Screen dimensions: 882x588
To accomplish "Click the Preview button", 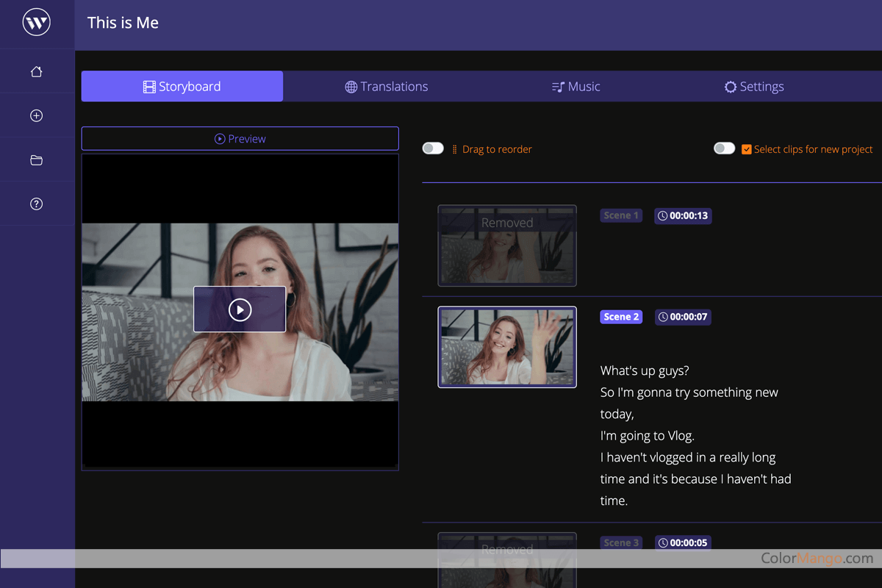I will [x=240, y=139].
